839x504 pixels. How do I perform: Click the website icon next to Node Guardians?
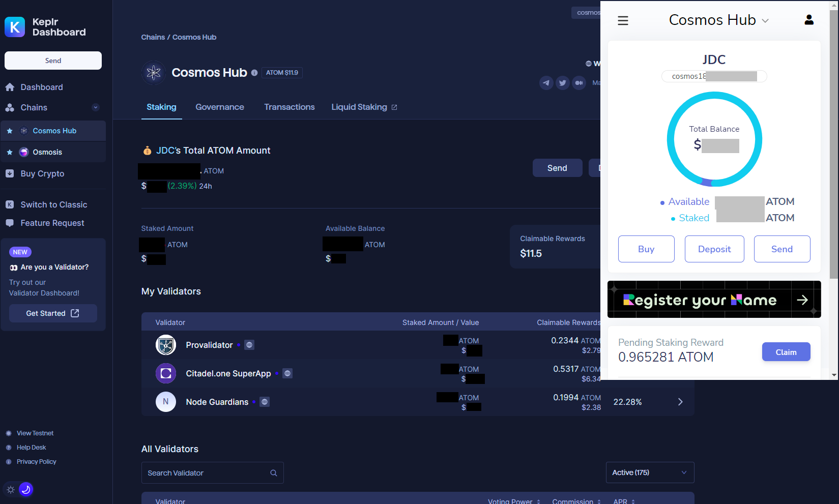(265, 402)
